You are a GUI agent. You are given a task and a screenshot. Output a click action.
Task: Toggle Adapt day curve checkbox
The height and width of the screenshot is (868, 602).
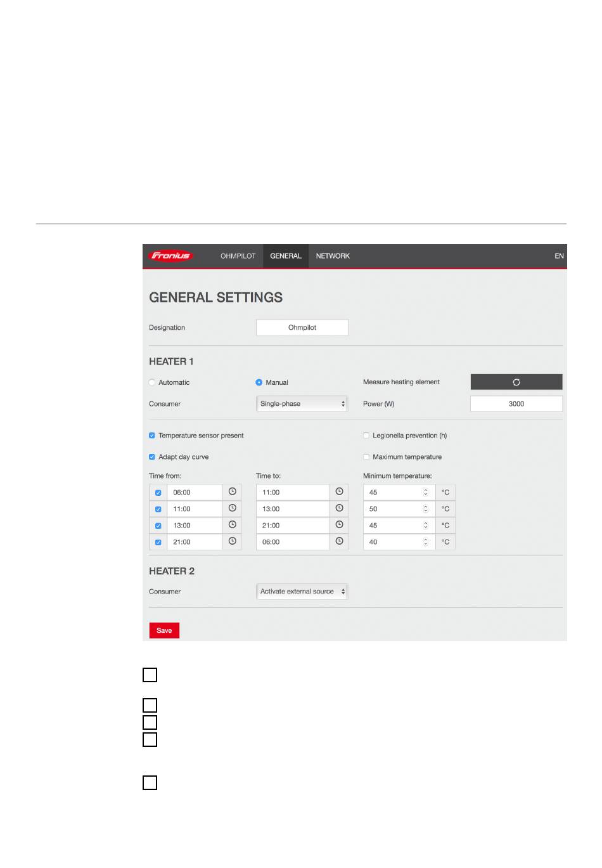[152, 457]
